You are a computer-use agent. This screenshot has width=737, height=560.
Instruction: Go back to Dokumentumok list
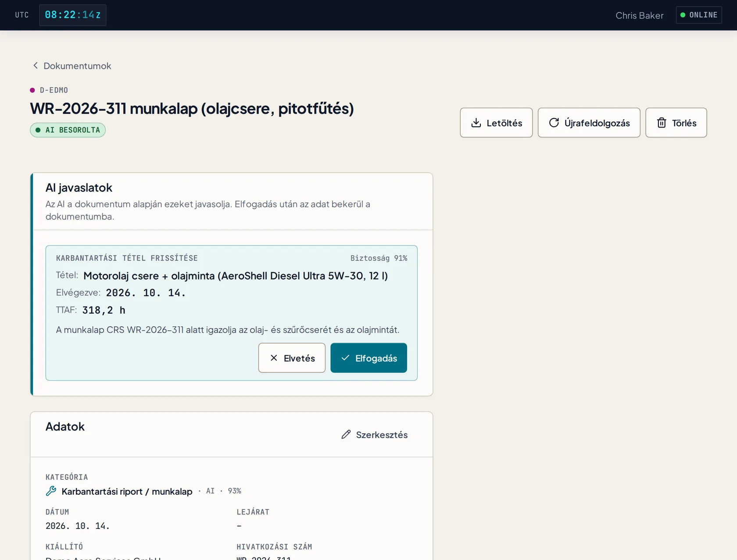72,66
